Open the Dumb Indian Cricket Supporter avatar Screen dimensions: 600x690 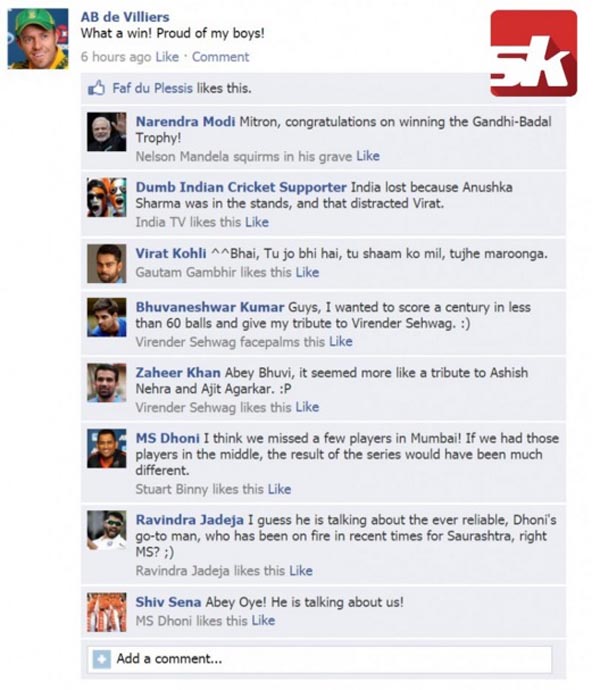coord(107,198)
